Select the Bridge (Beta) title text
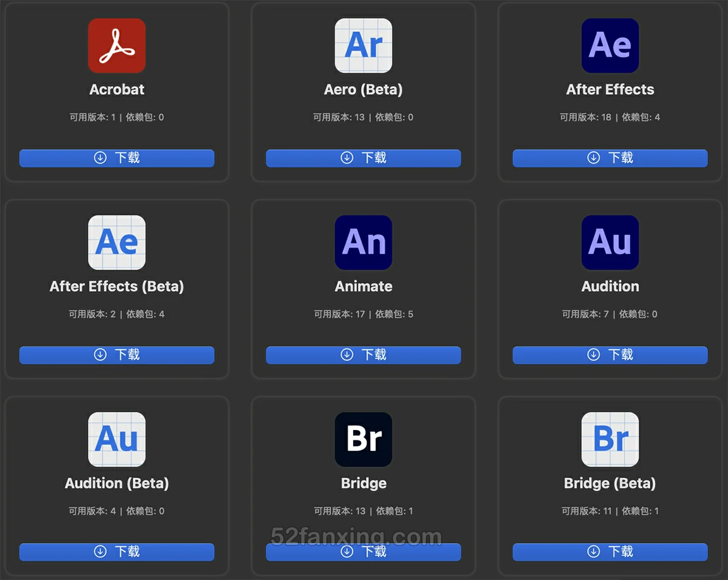728x580 pixels. (x=610, y=484)
